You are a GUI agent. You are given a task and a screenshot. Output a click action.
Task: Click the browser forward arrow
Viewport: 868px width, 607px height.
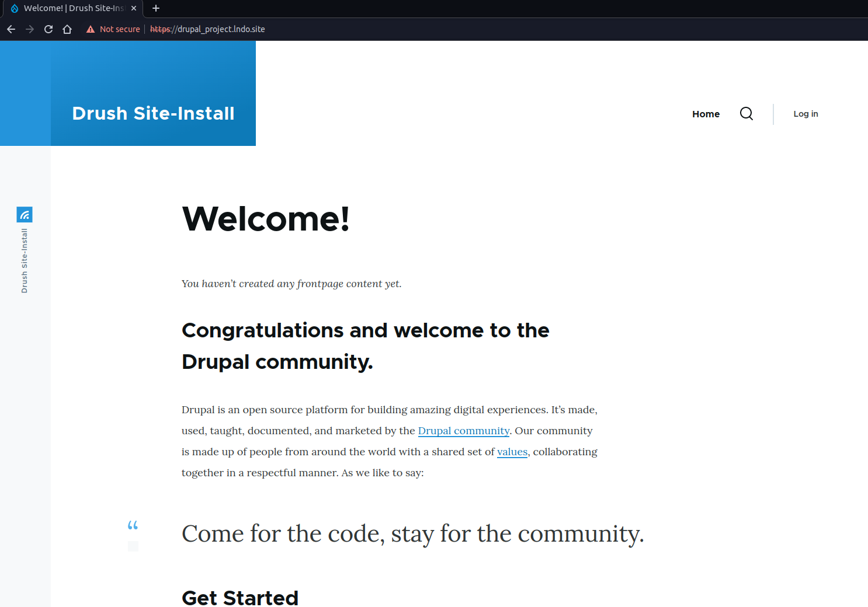tap(30, 29)
